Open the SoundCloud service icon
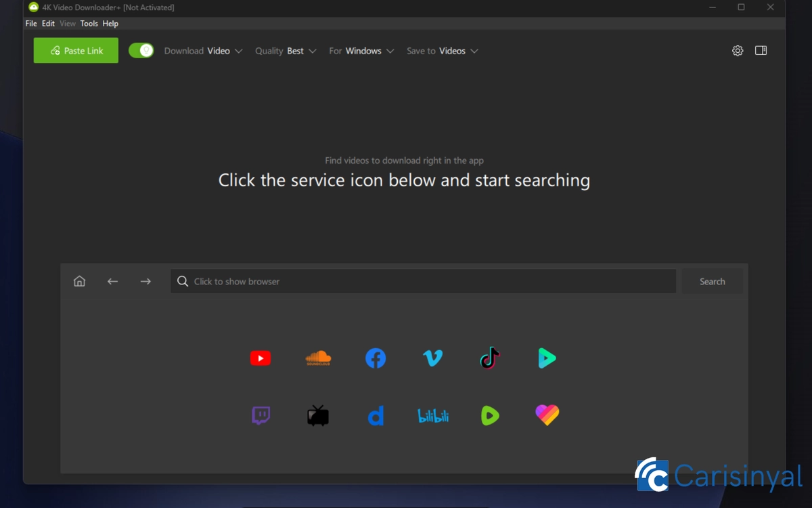Viewport: 812px width, 508px height. [318, 358]
